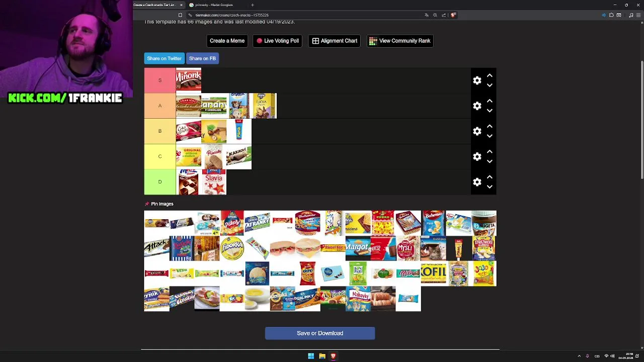The height and width of the screenshot is (362, 644).
Task: Click the Brave Shields lion icon
Action: click(453, 15)
